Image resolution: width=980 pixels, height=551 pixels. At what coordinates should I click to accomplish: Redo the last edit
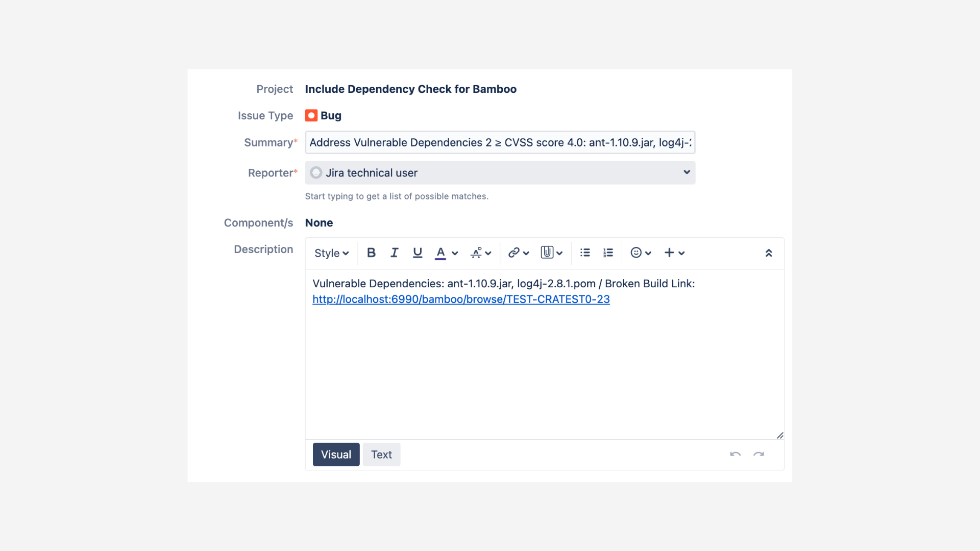[758, 454]
